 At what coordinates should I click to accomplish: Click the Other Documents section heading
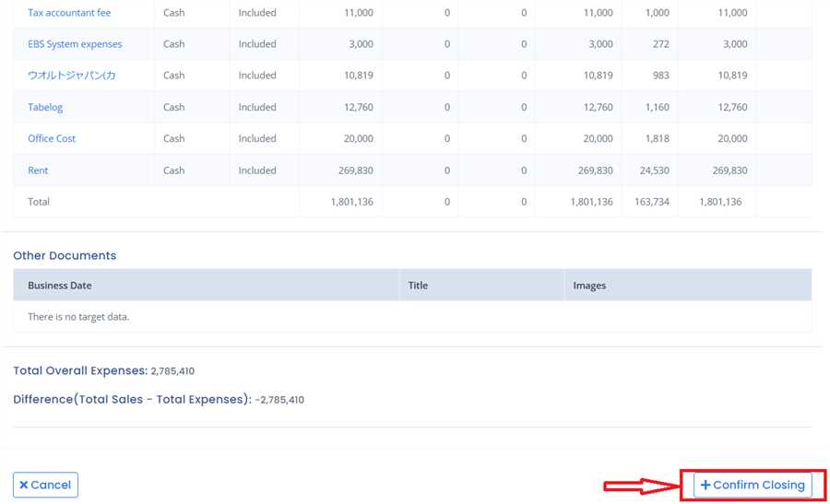(x=65, y=255)
